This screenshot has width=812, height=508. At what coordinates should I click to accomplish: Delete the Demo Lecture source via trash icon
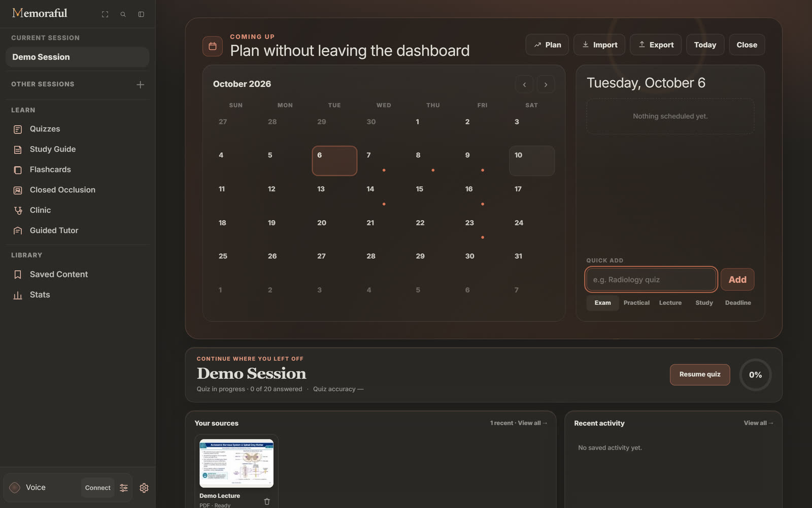(267, 501)
